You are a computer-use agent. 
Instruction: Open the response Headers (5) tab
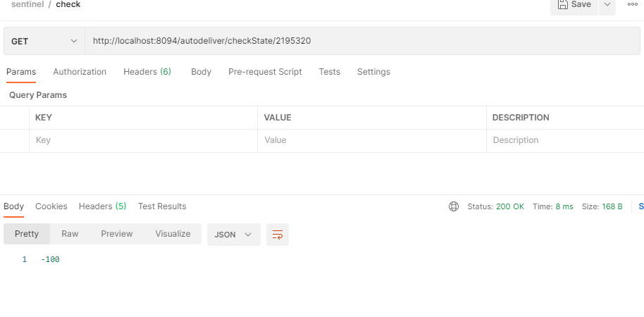102,206
